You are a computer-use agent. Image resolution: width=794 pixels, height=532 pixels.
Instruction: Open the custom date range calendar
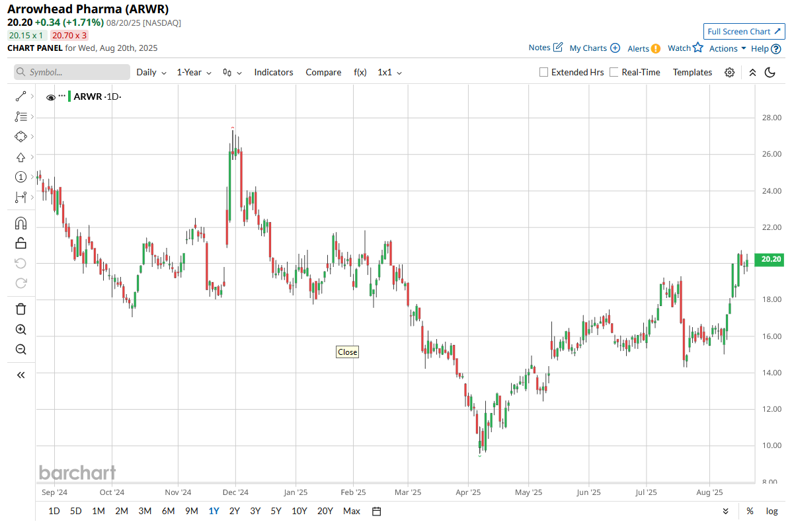[x=377, y=511]
